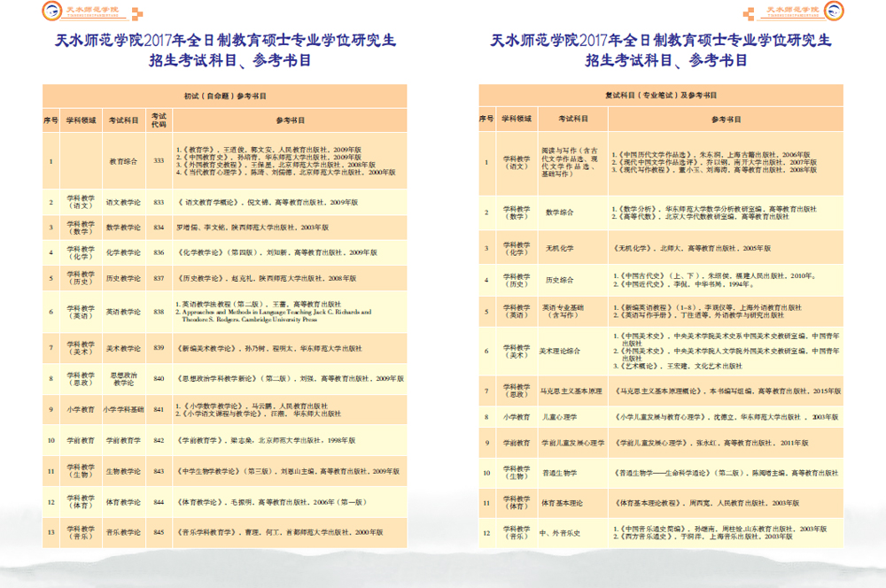The image size is (886, 588).
Task: Click the 生物教学论 subject cell
Action: coord(123,471)
